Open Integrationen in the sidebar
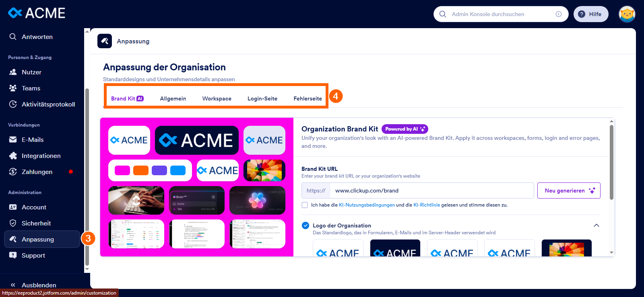Viewport: 644px width, 297px height. (42, 156)
